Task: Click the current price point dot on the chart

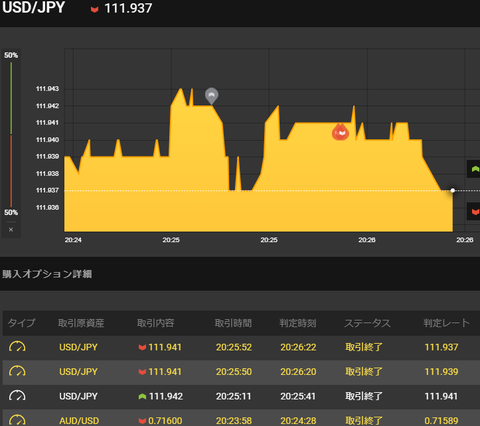Action: tap(453, 190)
